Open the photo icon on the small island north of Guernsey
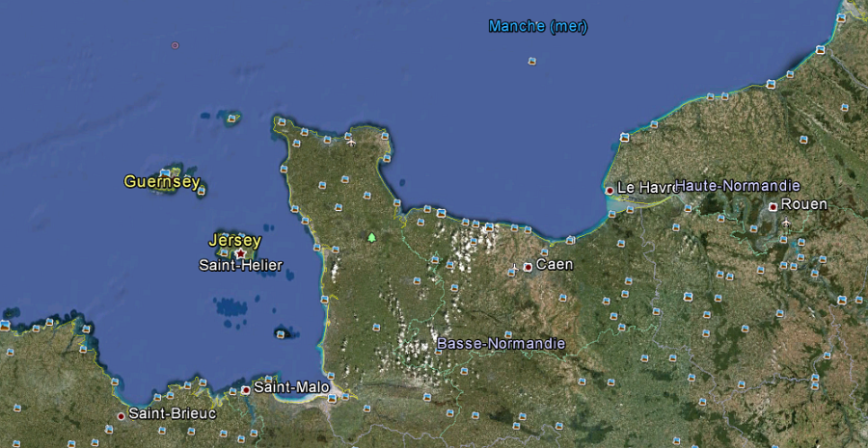Viewport: 868px width, 448px height. pyautogui.click(x=231, y=119)
